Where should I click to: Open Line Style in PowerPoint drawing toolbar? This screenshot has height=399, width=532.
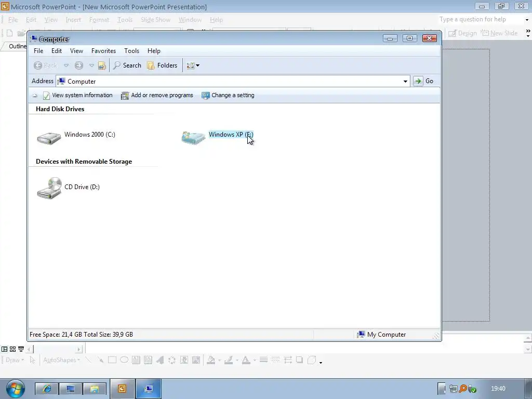pyautogui.click(x=263, y=360)
